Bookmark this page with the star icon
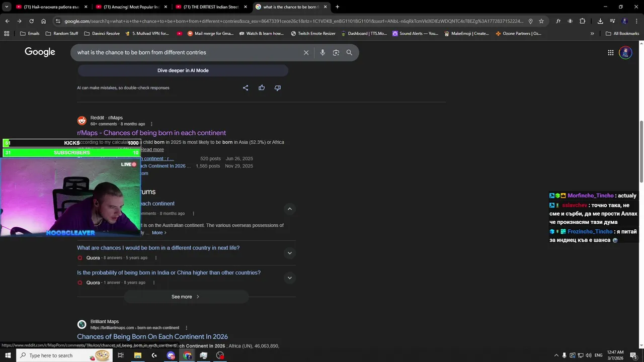This screenshot has height=362, width=644. pyautogui.click(x=541, y=21)
